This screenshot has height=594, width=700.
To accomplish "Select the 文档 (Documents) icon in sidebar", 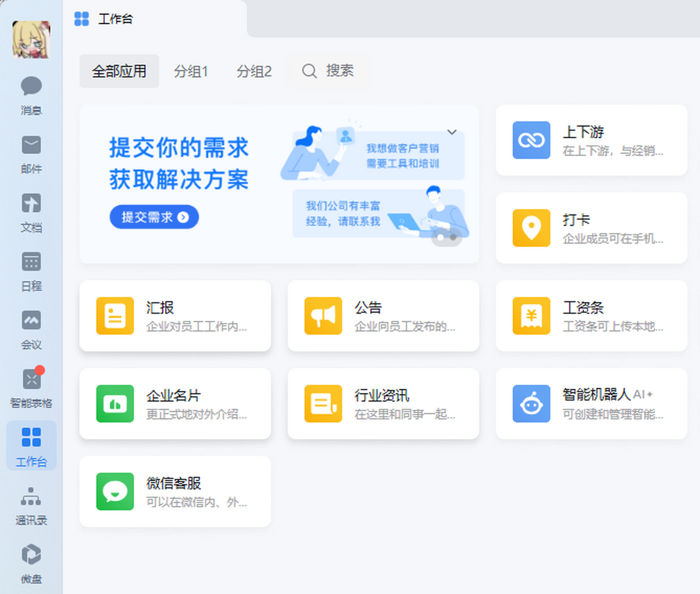I will (31, 212).
